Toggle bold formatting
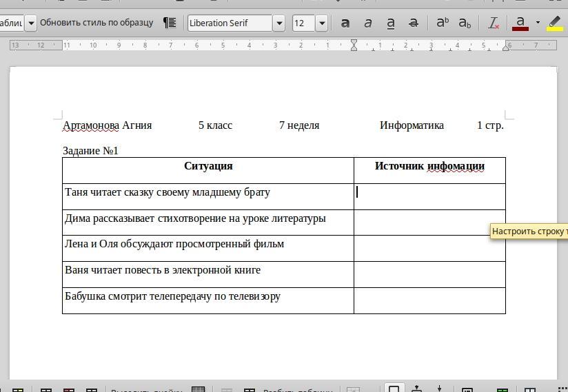The image size is (568, 392). [345, 23]
